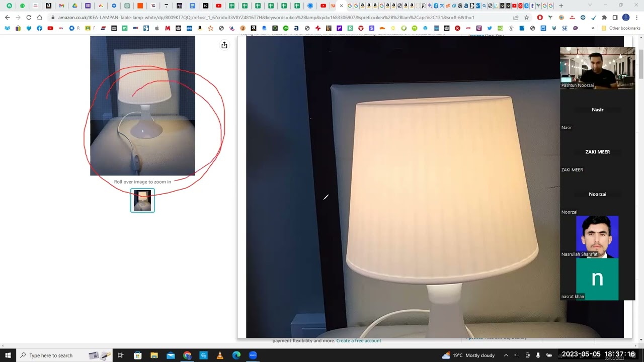Open Chrome from the taskbar
The height and width of the screenshot is (362, 644).
(x=187, y=355)
